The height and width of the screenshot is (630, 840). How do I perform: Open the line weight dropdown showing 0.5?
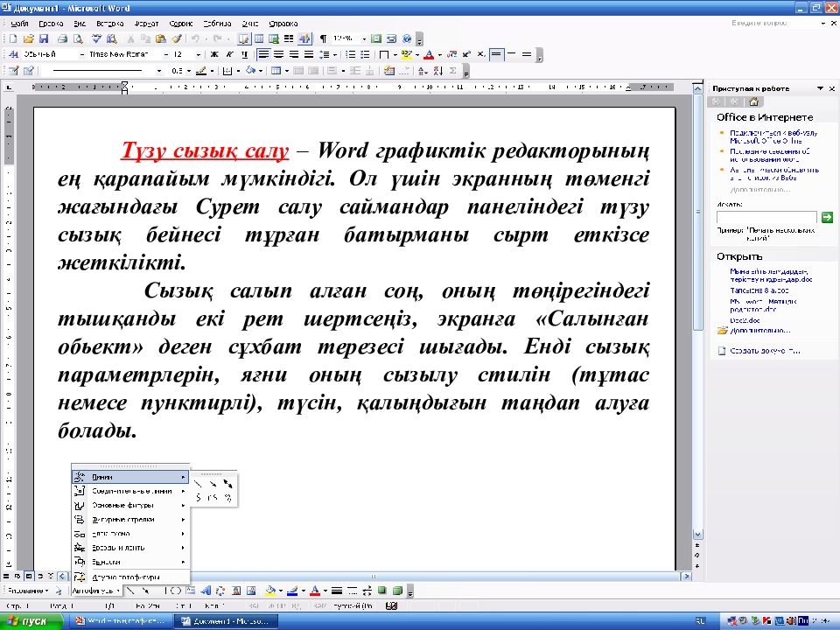[189, 71]
